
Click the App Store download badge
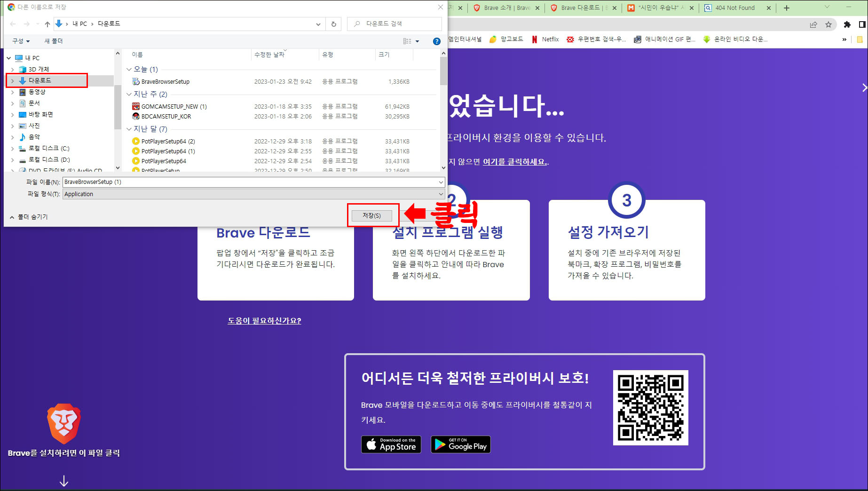pyautogui.click(x=391, y=444)
